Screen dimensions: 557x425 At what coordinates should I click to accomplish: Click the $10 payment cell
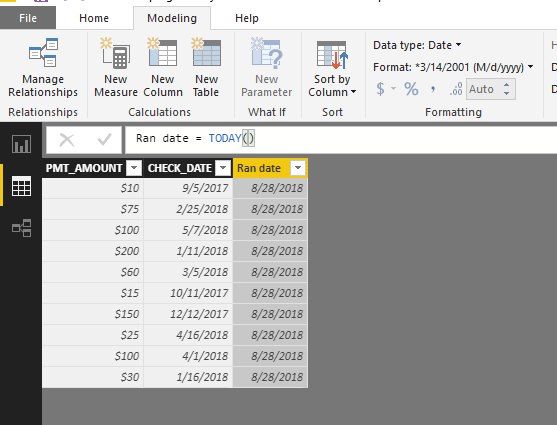coord(93,188)
